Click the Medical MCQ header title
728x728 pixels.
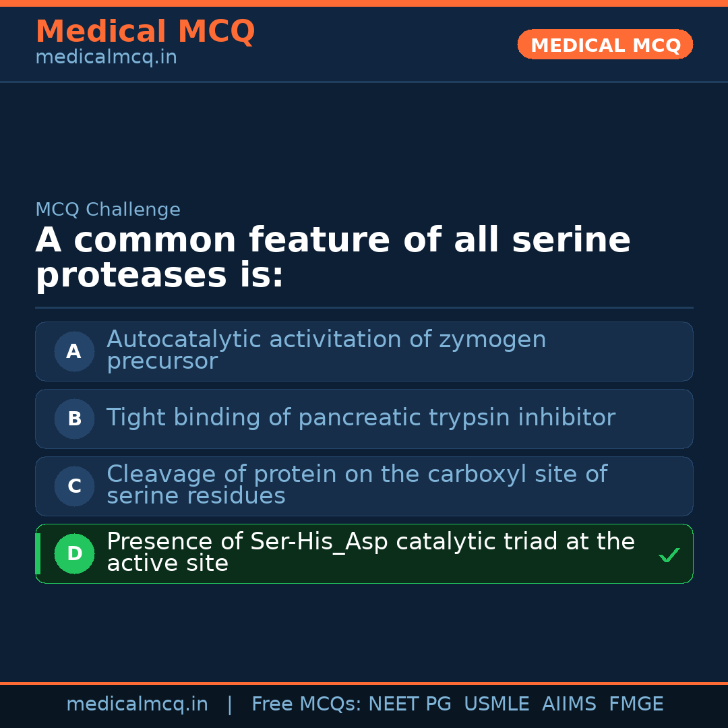(145, 32)
